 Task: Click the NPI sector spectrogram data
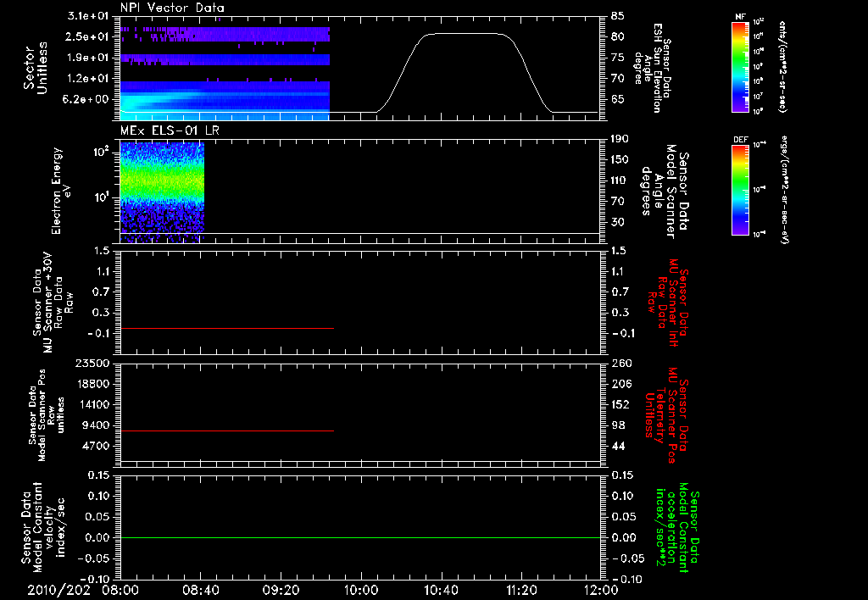tap(225, 73)
